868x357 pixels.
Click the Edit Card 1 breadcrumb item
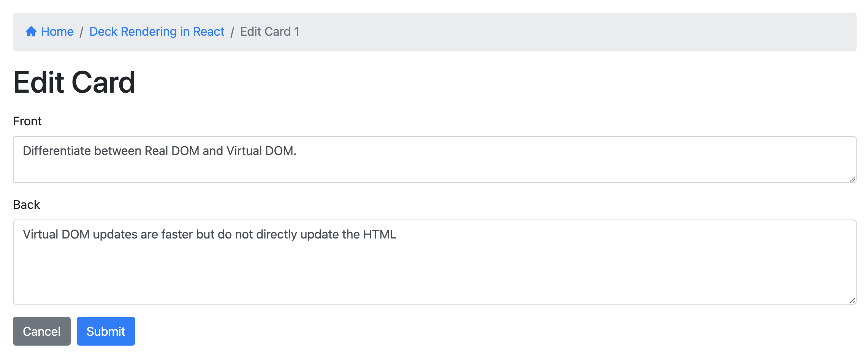click(269, 32)
